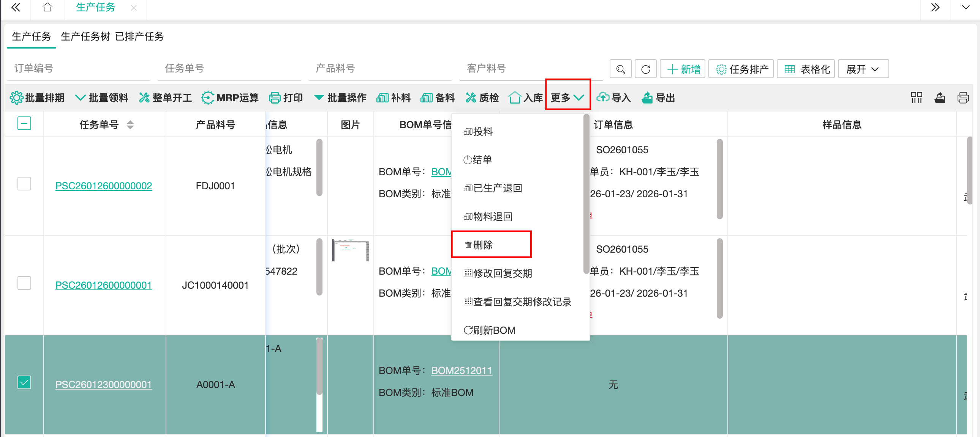980x437 pixels.
Task: Click the dropdown menu's vertical scrollbar
Action: (x=586, y=194)
